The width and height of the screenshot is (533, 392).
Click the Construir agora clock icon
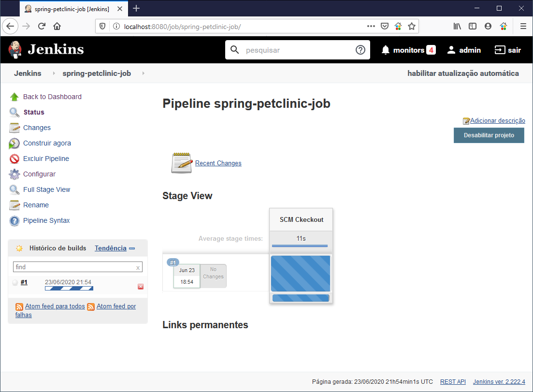coord(14,144)
